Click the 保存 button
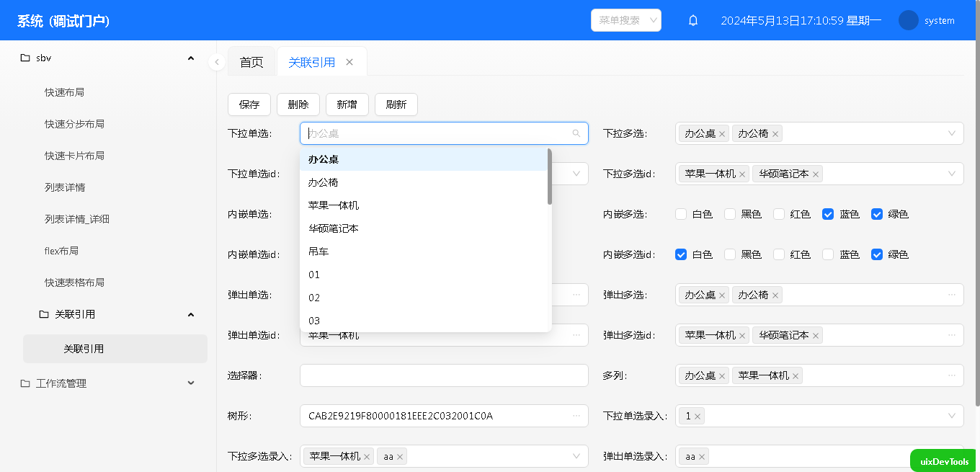980x472 pixels. click(249, 104)
